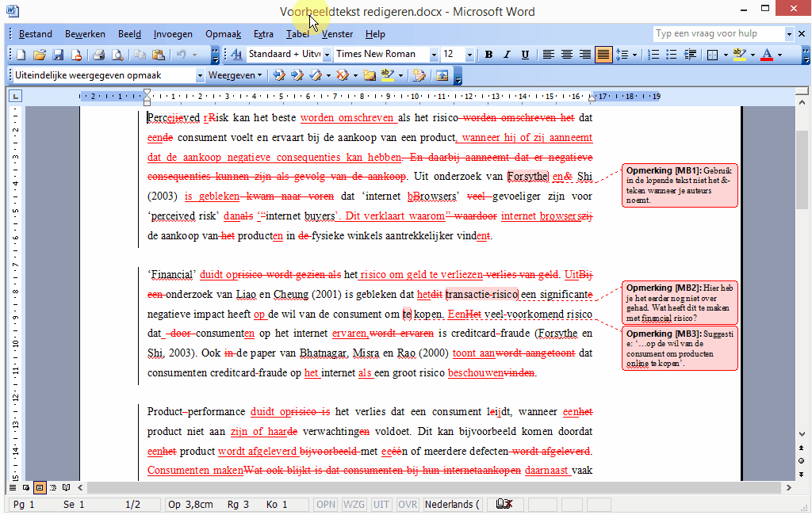Align text right

(585, 55)
